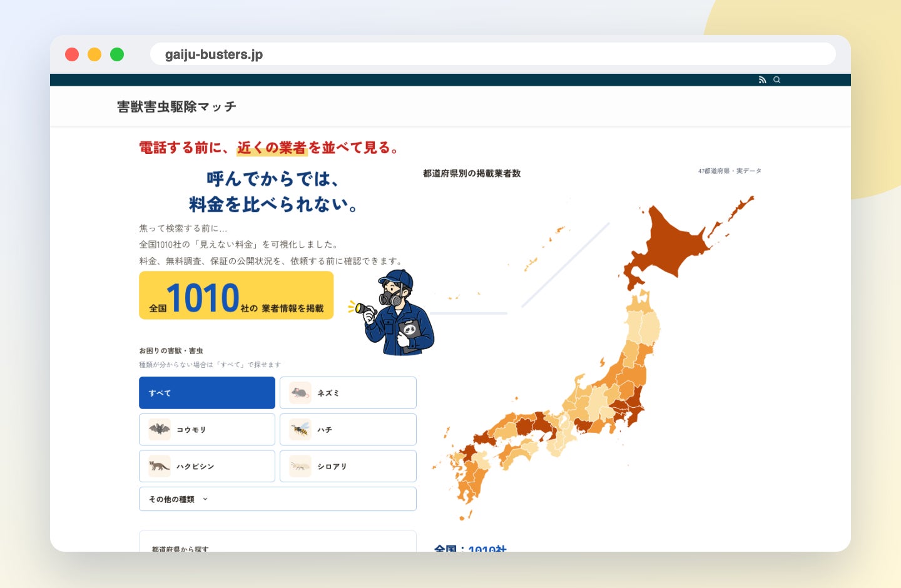
Task: Expand the その他の種類 dropdown
Action: point(278,499)
